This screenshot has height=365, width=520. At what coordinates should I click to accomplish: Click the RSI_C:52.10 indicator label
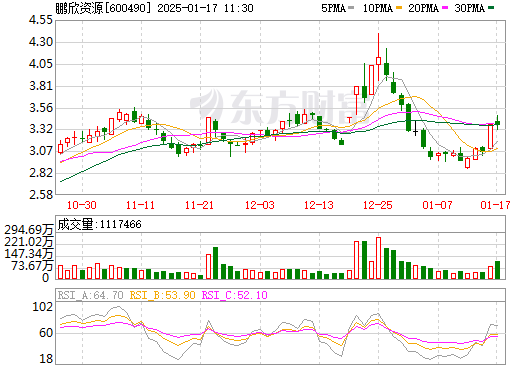235,295
